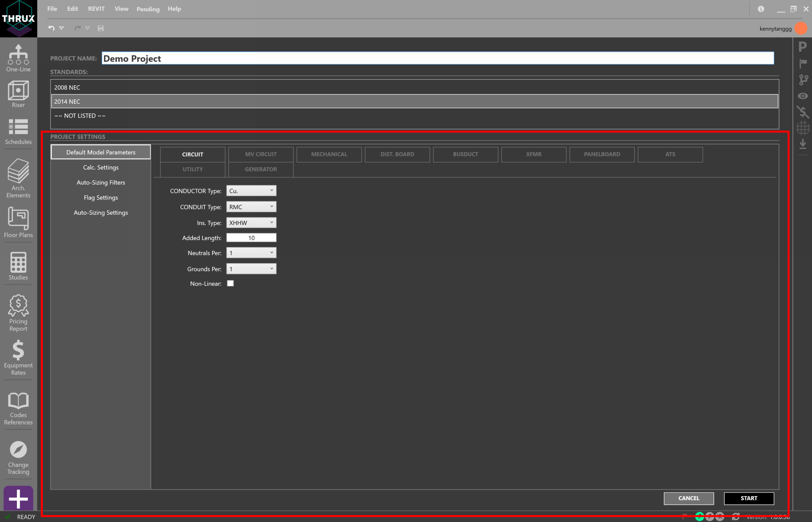Expand the Neutrals Per dropdown
812x522 pixels.
[x=251, y=252]
